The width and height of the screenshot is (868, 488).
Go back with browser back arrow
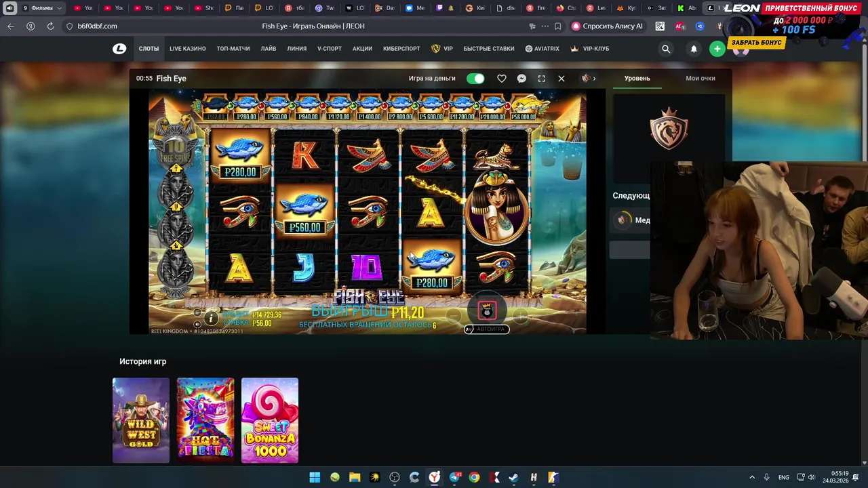point(10,26)
